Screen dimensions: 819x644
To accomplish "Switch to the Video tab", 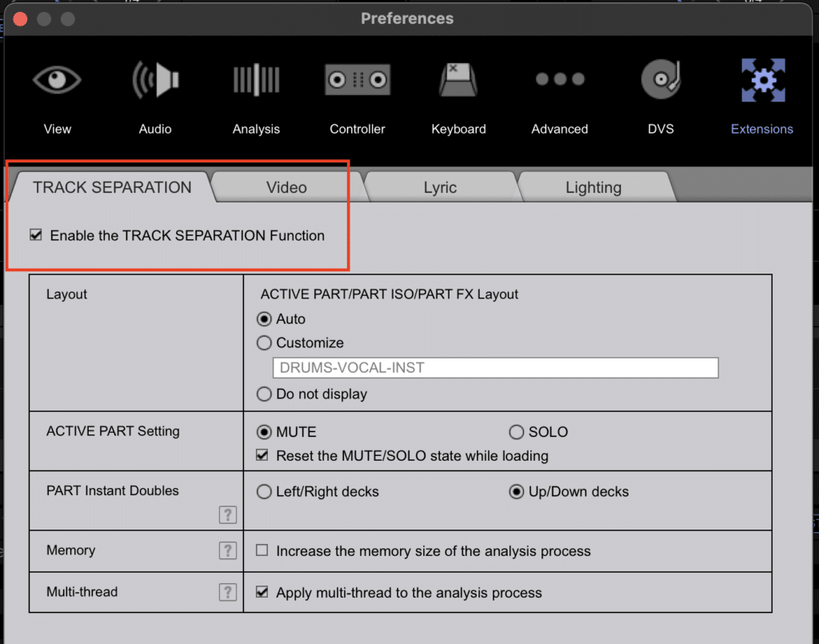I will point(286,187).
